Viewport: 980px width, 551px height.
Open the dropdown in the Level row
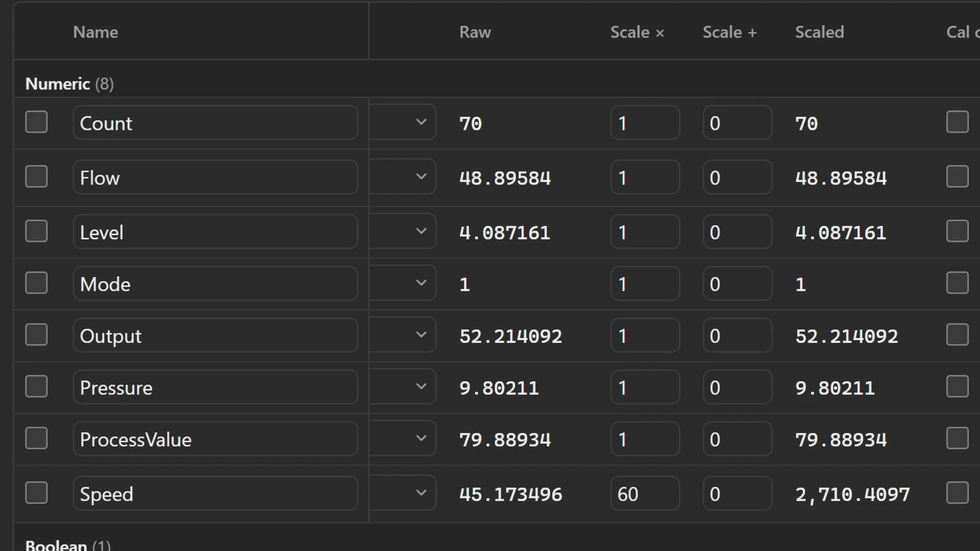403,231
